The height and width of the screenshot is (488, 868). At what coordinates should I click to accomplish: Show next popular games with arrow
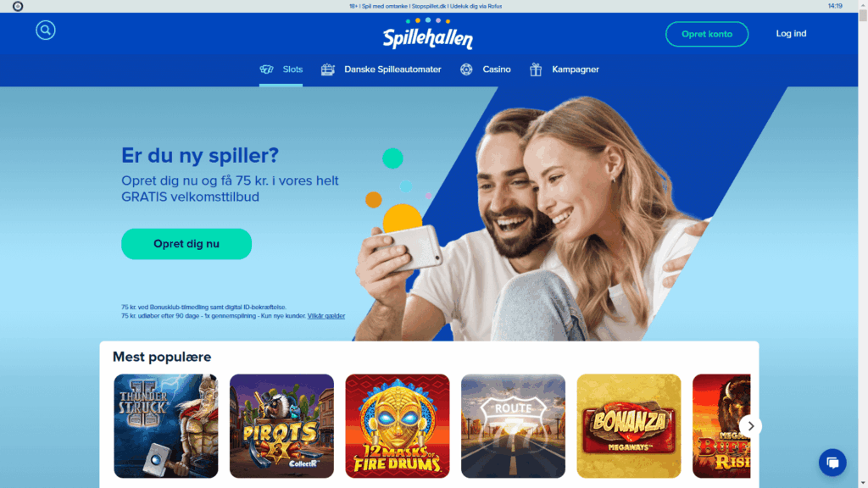pos(751,426)
